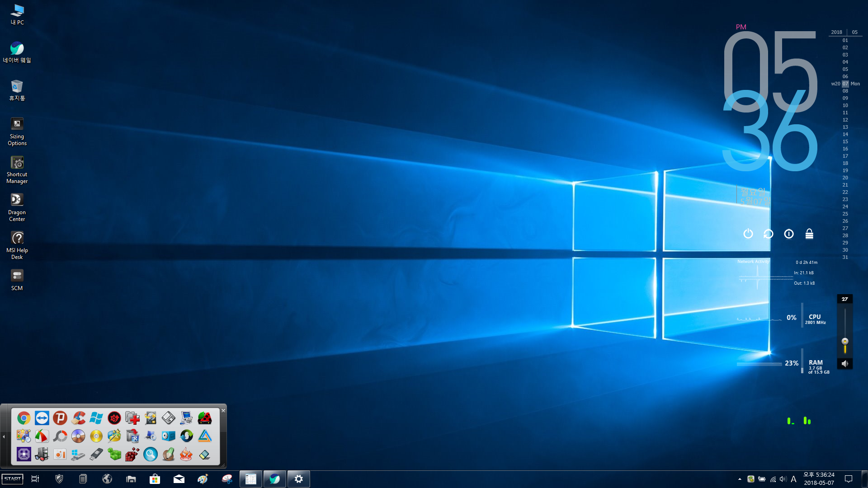
Task: Click the restart widget button
Action: (769, 234)
